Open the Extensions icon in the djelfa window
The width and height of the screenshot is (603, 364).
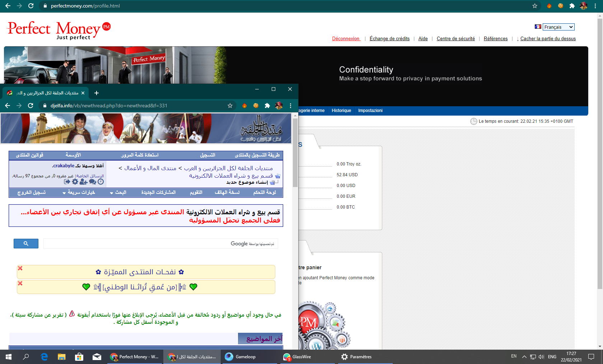(x=267, y=106)
